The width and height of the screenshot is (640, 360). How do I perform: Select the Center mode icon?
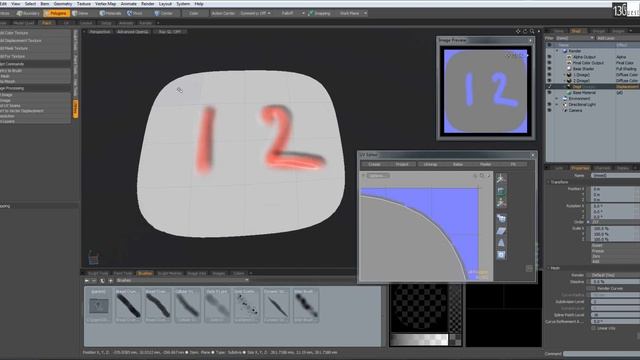click(x=157, y=13)
